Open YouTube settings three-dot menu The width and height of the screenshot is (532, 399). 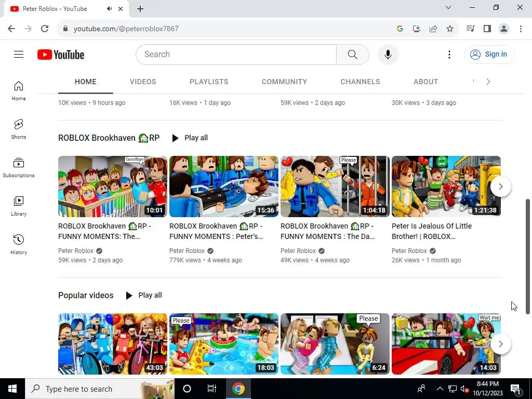(449, 54)
